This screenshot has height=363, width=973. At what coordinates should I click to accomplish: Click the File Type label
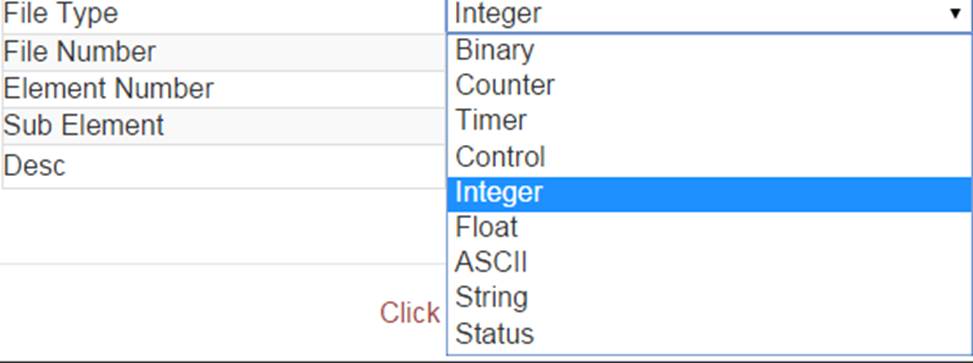(x=61, y=14)
